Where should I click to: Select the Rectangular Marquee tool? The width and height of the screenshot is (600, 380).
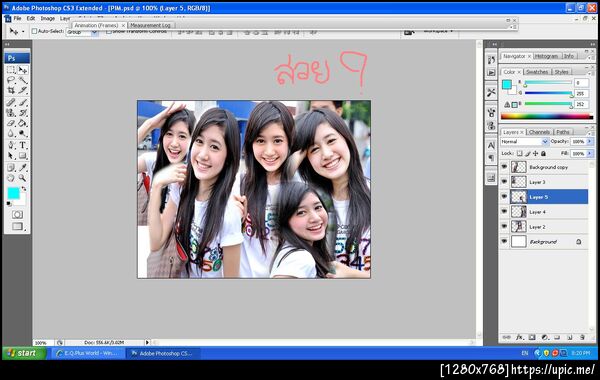pos(11,70)
